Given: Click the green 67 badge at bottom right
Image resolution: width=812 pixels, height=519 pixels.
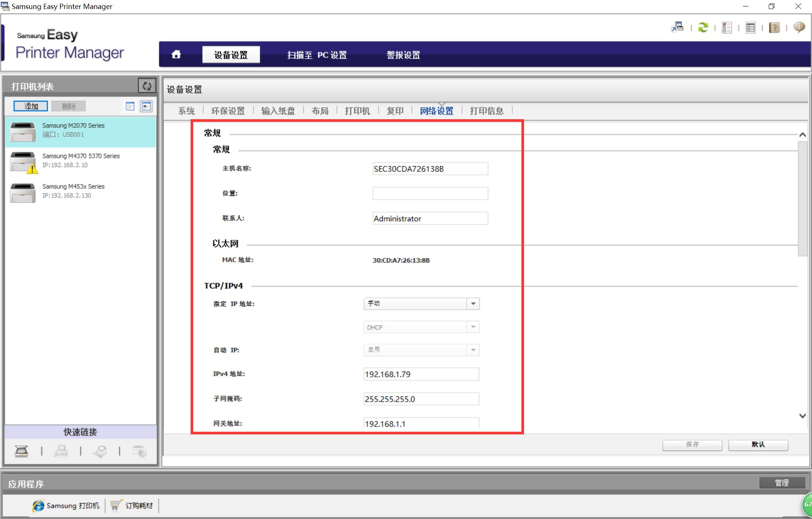Looking at the screenshot, I should (807, 505).
